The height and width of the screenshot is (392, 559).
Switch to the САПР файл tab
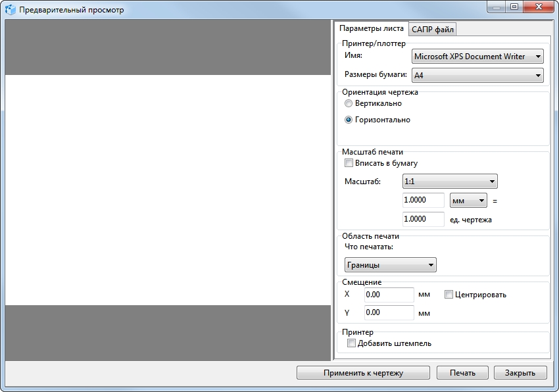coord(432,29)
